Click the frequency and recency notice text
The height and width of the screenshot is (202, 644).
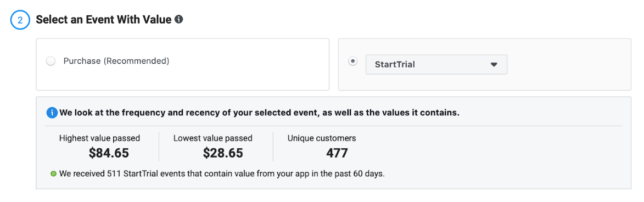pyautogui.click(x=260, y=113)
